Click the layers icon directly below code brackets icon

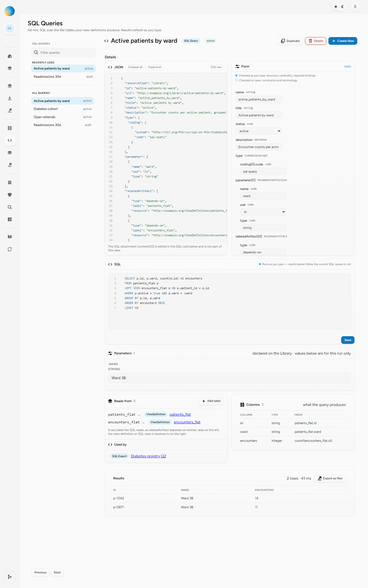coord(10,153)
